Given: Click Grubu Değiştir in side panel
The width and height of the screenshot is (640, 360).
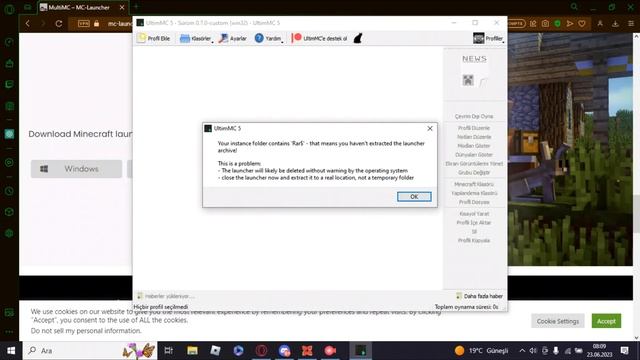Looking at the screenshot, I should tap(474, 173).
